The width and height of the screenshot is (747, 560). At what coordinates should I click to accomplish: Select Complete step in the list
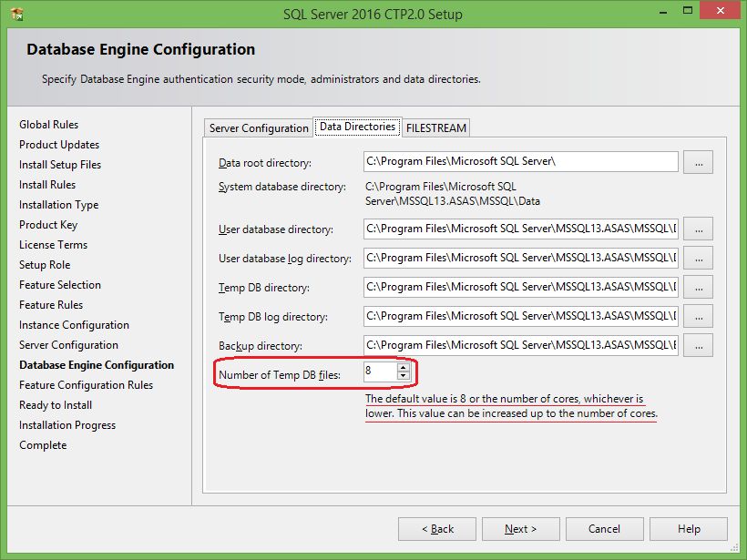pos(43,445)
